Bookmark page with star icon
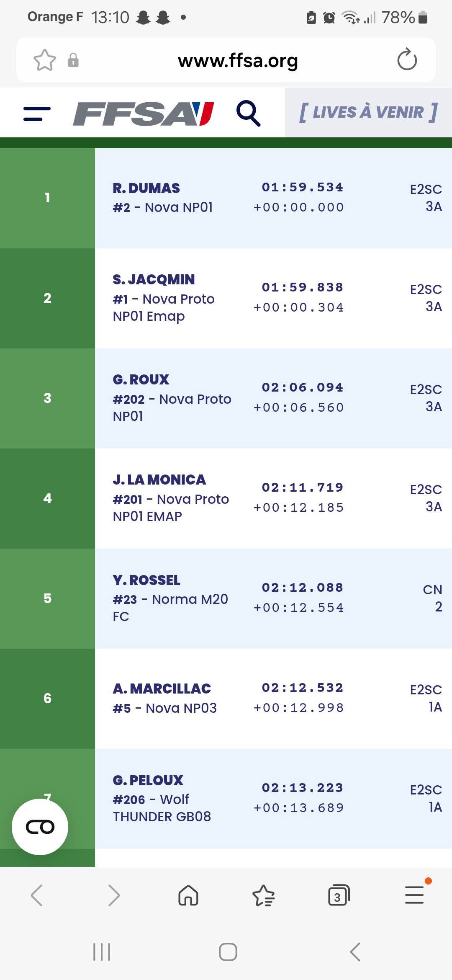 click(x=44, y=60)
